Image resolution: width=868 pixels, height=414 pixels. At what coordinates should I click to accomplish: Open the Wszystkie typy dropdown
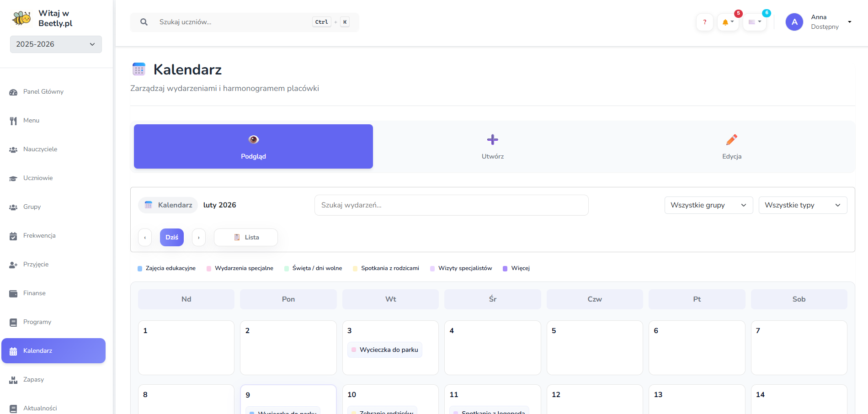click(802, 205)
